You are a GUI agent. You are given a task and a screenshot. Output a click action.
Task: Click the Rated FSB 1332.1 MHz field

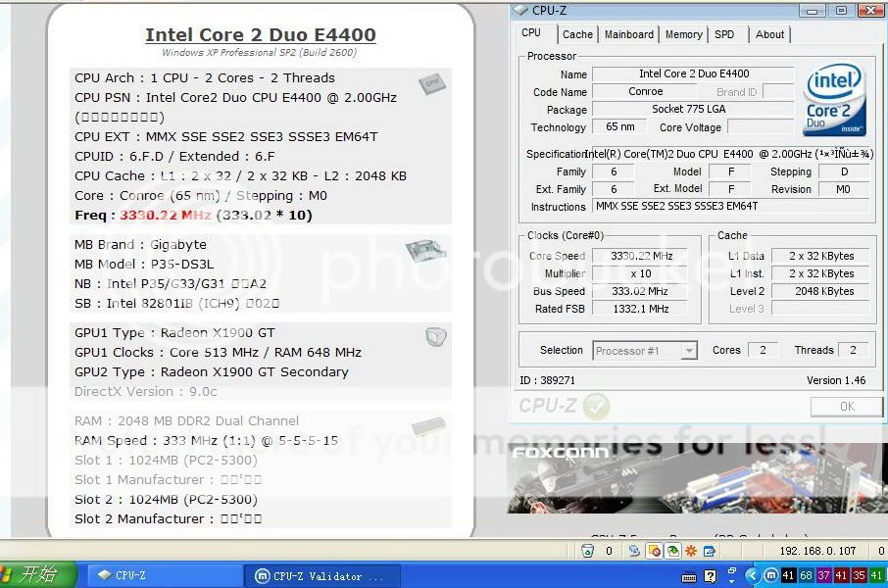[x=640, y=309]
